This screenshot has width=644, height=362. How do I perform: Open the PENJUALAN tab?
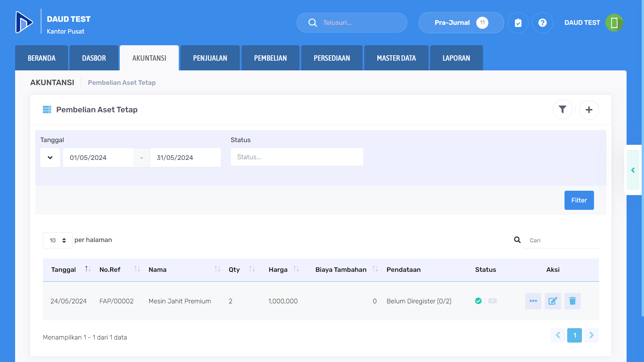tap(210, 58)
